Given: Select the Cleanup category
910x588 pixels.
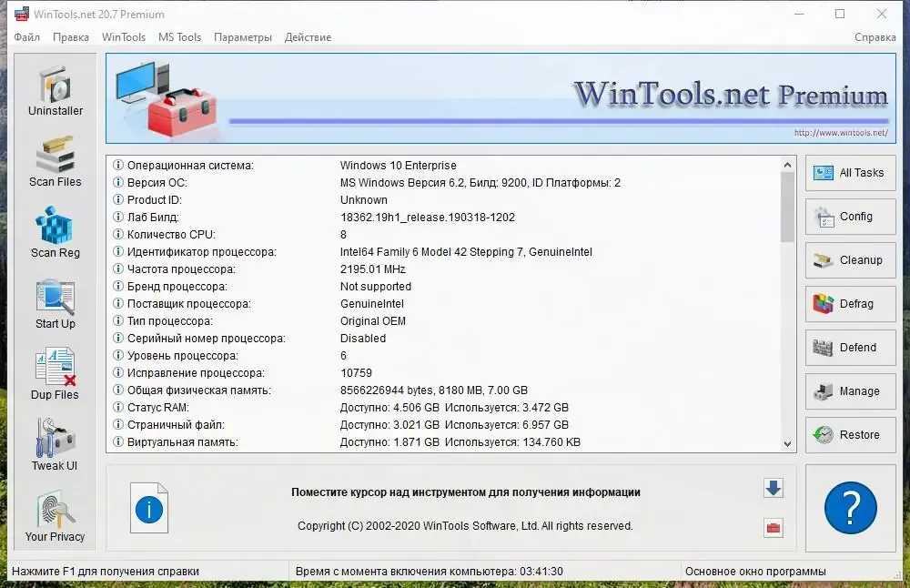Looking at the screenshot, I should coord(850,260).
